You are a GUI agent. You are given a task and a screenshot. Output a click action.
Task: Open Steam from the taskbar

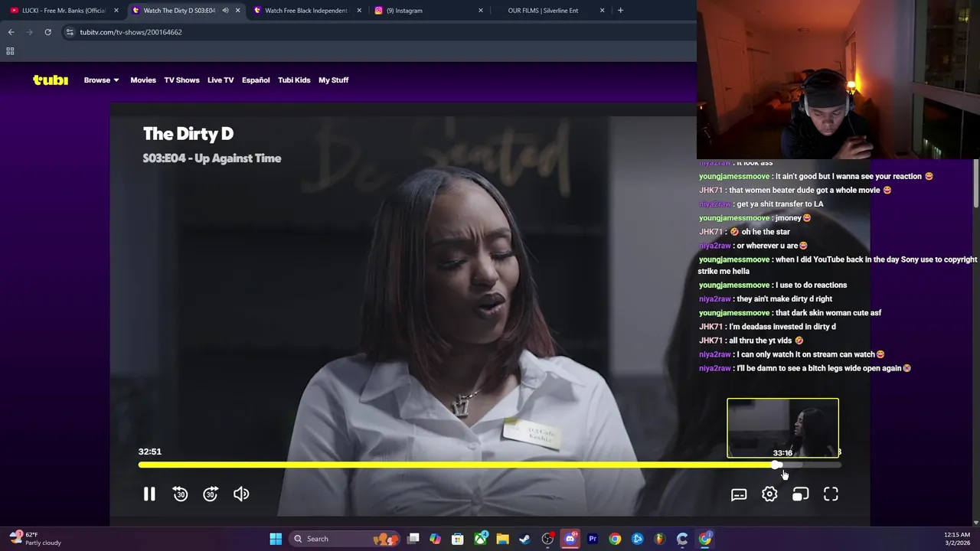coord(524,539)
